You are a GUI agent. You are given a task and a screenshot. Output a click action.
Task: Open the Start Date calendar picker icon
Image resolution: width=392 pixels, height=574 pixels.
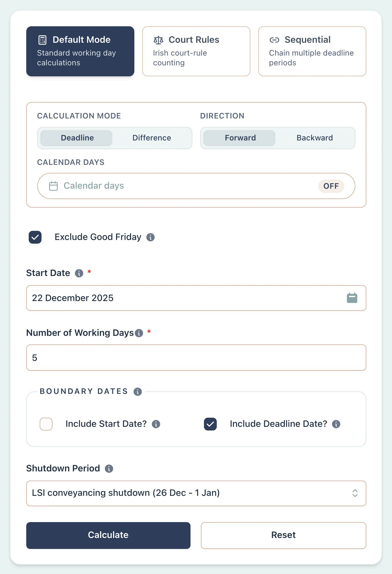click(352, 298)
